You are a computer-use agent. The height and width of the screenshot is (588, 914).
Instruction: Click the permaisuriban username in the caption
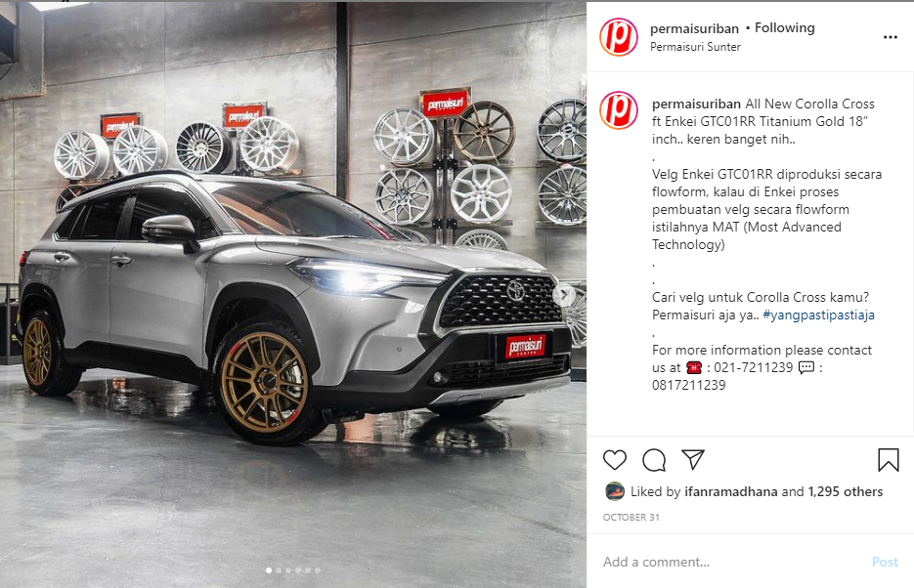(x=696, y=104)
